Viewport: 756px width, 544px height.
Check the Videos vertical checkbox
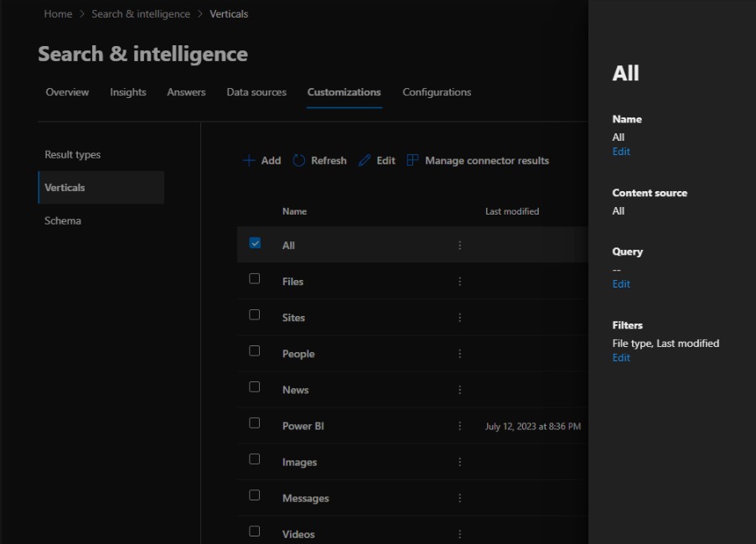click(x=255, y=531)
